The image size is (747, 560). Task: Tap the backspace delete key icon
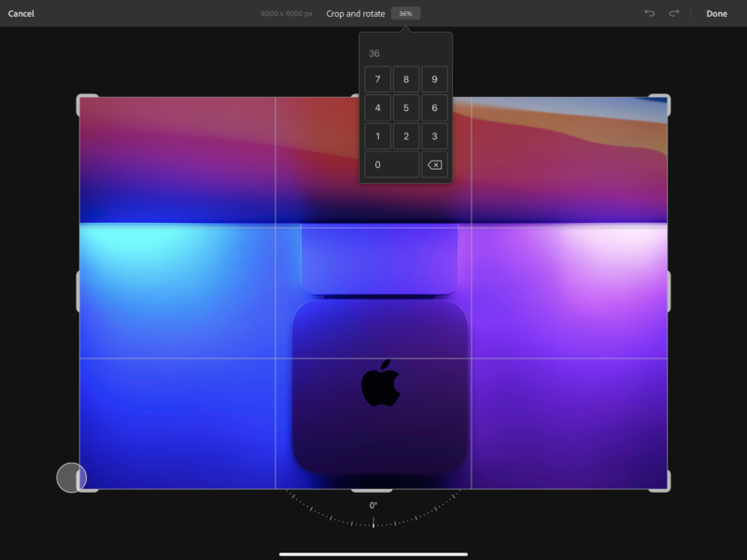[x=434, y=165]
